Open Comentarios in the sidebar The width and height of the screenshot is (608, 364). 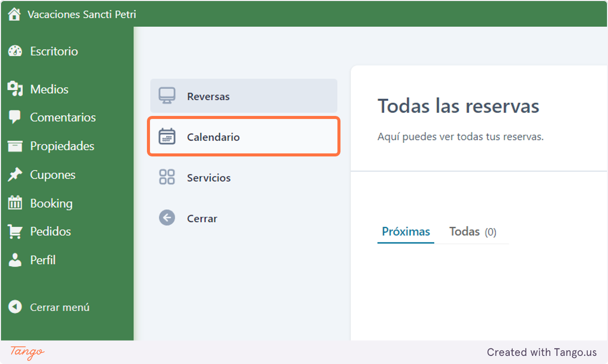63,117
